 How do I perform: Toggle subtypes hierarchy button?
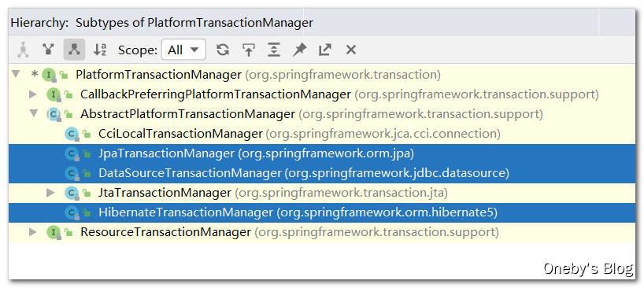74,50
